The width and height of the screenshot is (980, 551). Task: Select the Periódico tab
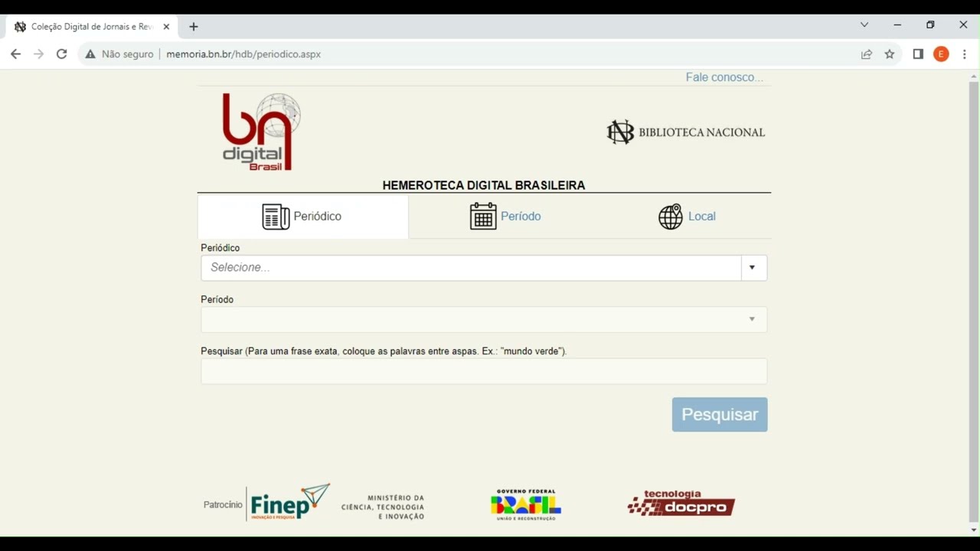click(302, 217)
